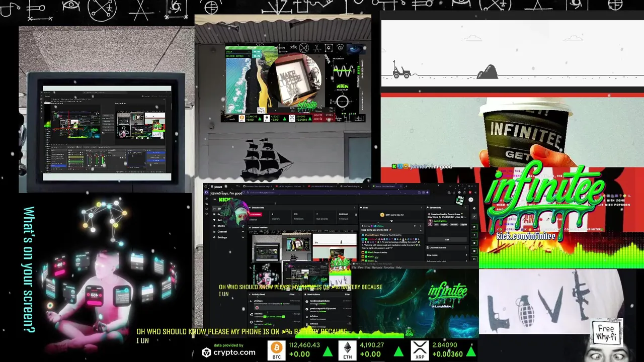Image resolution: width=644 pixels, height=362 pixels.
Task: Open the Activity Feed Filter dropdown
Action: pyautogui.click(x=292, y=294)
